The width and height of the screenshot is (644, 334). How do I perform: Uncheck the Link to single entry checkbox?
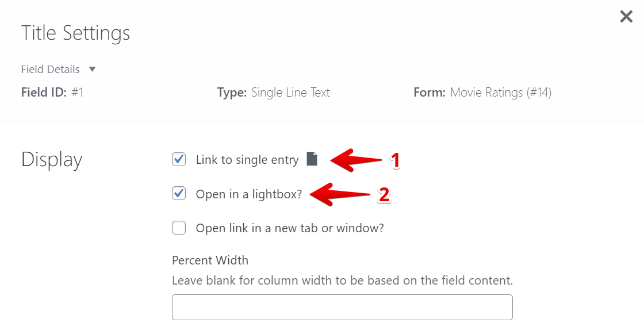click(179, 159)
